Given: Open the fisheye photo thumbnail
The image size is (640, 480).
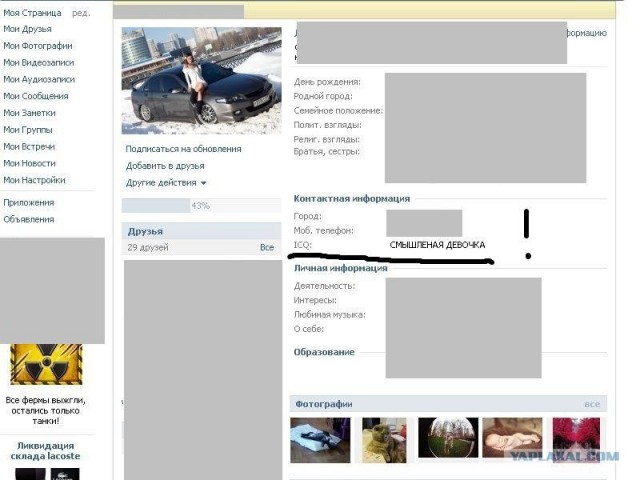Looking at the screenshot, I should (x=448, y=438).
